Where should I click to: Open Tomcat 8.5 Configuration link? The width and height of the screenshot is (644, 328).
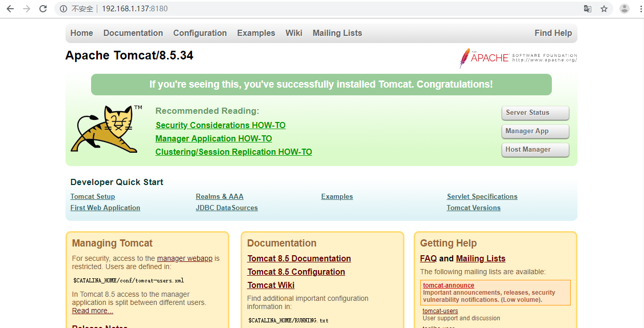pos(296,272)
